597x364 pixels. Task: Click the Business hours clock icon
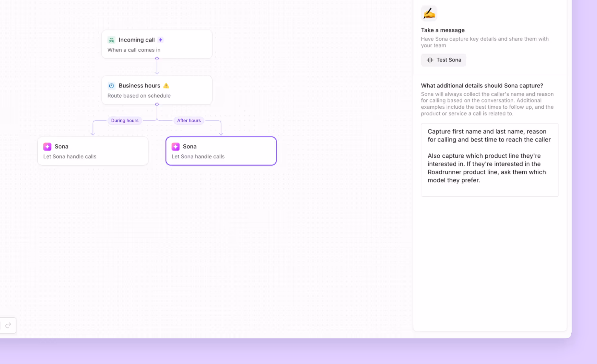pyautogui.click(x=111, y=86)
